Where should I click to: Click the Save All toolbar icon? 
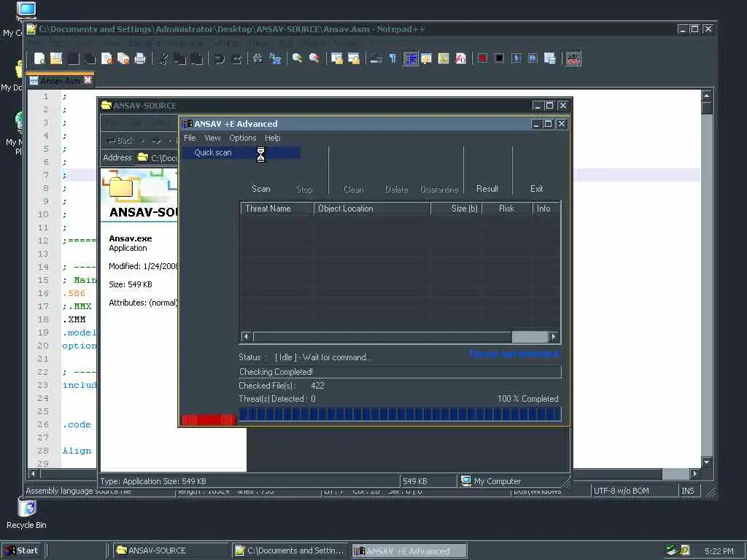pos(90,58)
